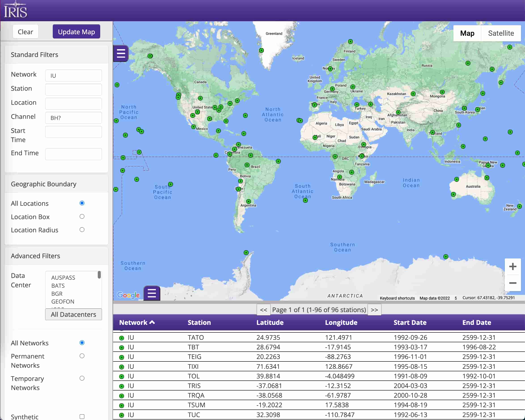Click the green status dot for TATO row
Image resolution: width=525 pixels, height=420 pixels.
click(121, 338)
